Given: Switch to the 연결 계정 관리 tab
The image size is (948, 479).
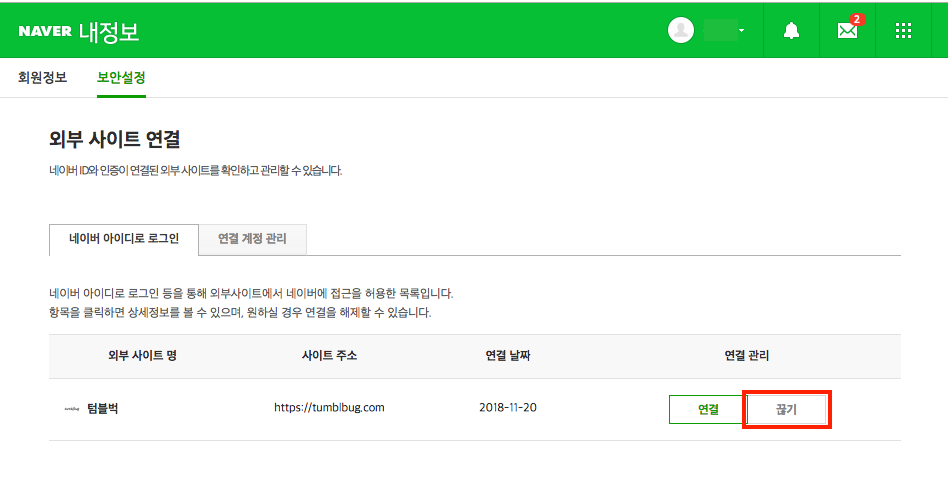Looking at the screenshot, I should (x=252, y=239).
